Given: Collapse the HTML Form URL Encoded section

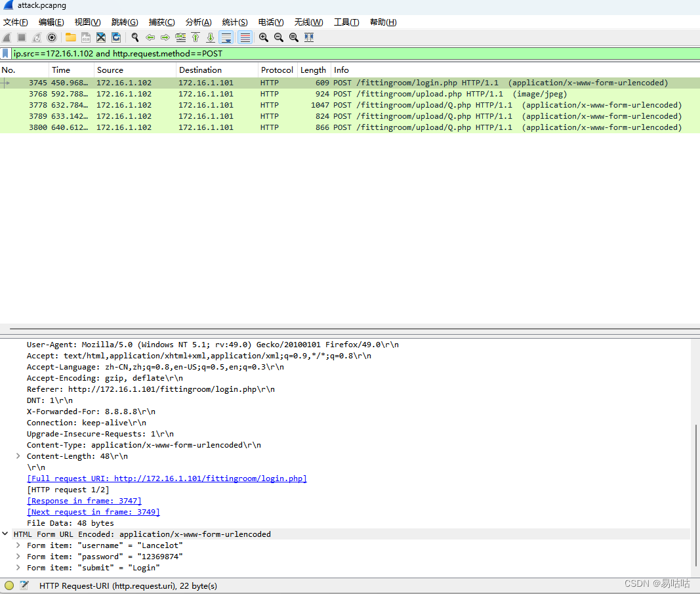Looking at the screenshot, I should tap(5, 534).
